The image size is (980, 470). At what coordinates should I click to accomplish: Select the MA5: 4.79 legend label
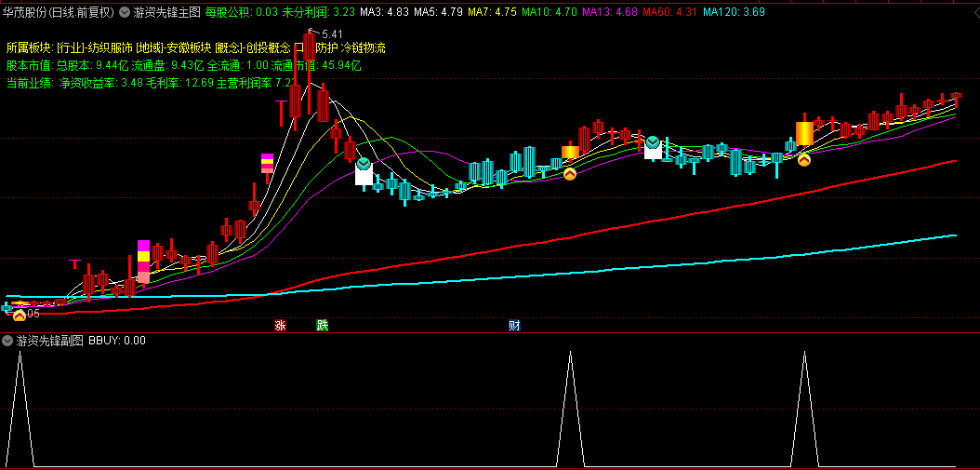click(x=439, y=11)
